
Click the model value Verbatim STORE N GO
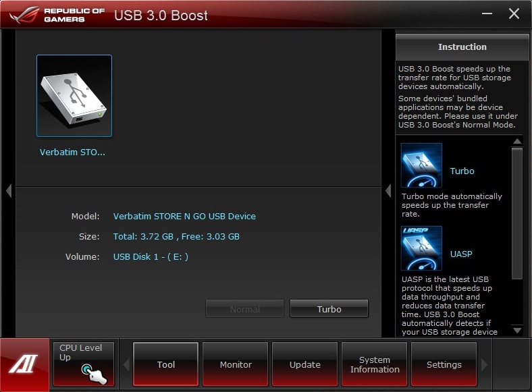click(x=184, y=217)
